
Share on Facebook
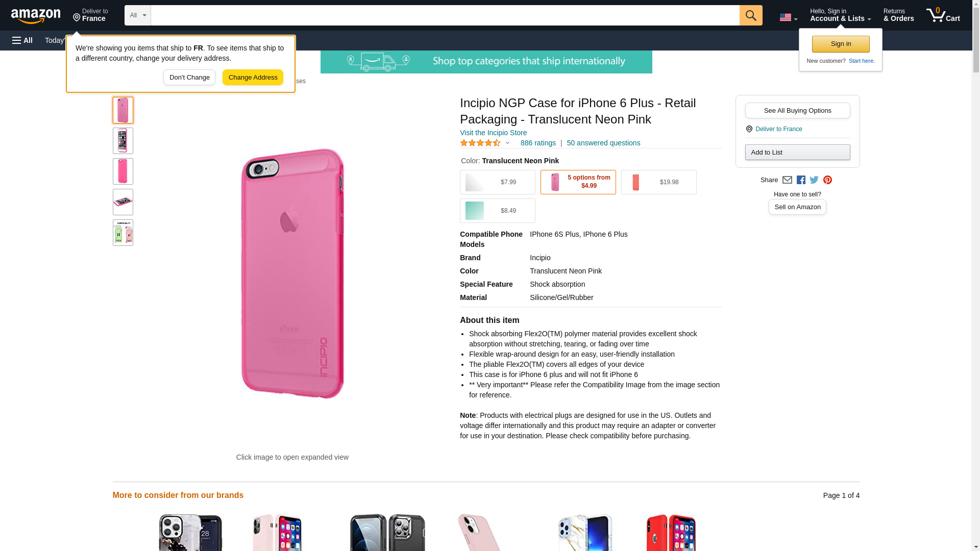[801, 180]
